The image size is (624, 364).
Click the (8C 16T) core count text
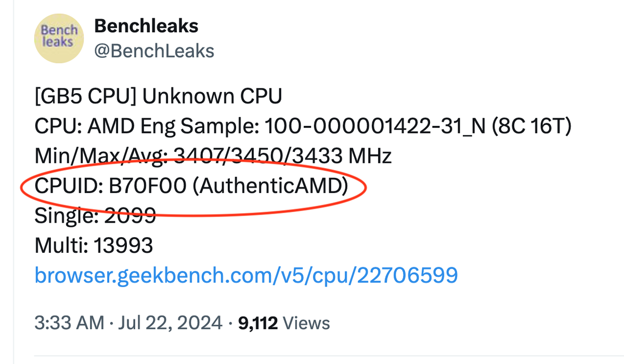point(531,126)
